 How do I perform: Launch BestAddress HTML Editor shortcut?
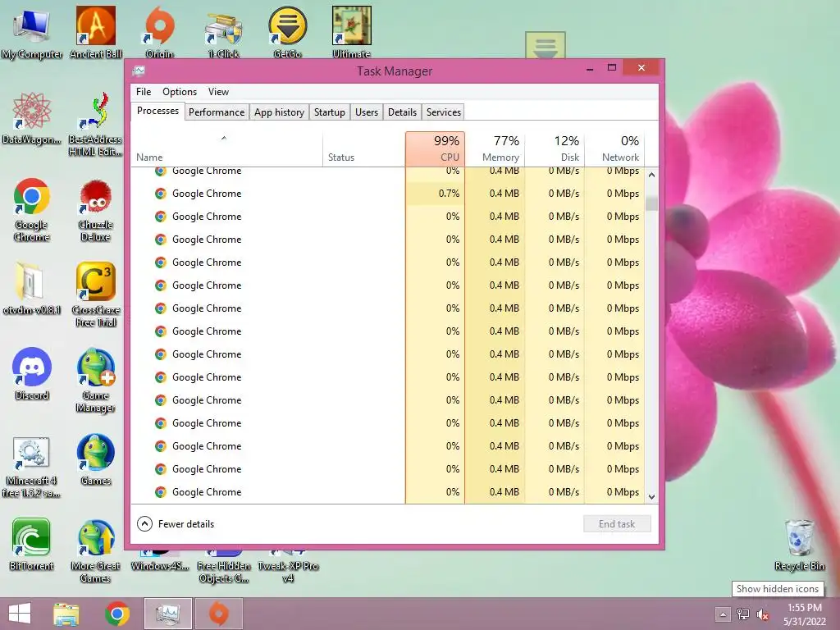[96, 125]
